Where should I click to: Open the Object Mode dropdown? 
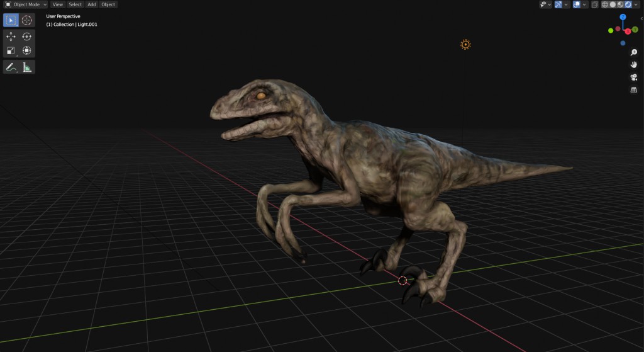click(26, 4)
